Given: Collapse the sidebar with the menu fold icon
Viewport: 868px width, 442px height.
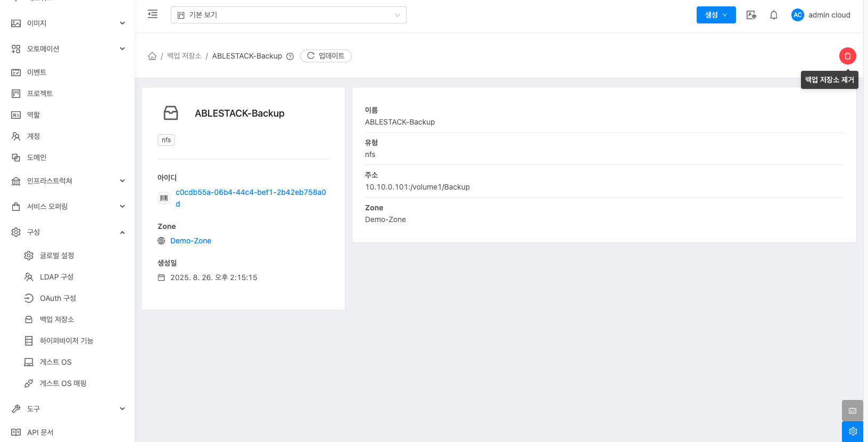Looking at the screenshot, I should coord(153,14).
